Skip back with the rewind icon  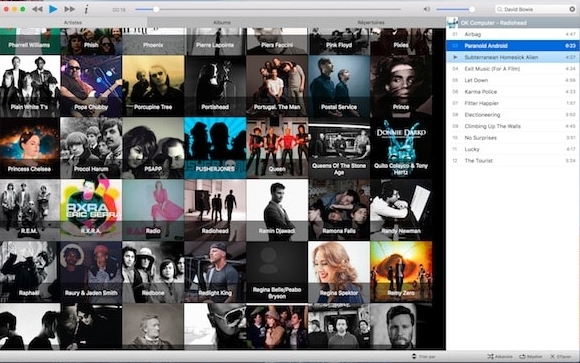click(x=37, y=9)
